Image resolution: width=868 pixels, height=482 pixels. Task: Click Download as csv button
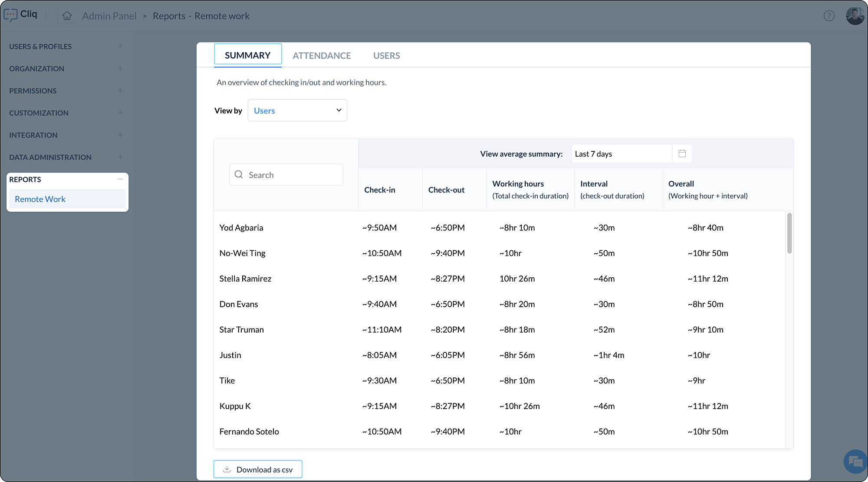click(x=258, y=469)
